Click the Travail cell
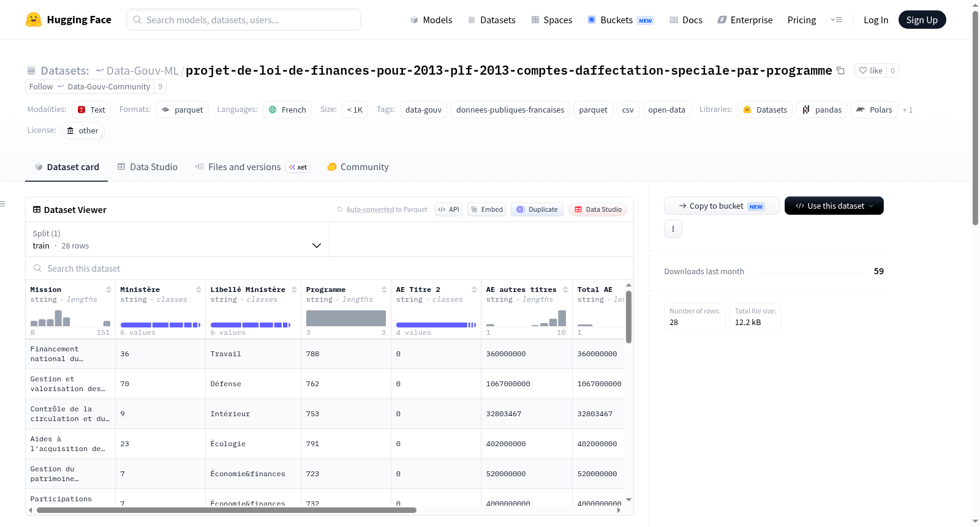 click(x=253, y=354)
